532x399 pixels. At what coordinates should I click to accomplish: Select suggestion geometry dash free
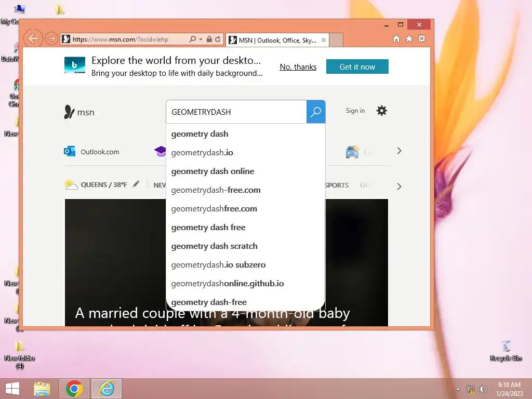tap(246, 228)
